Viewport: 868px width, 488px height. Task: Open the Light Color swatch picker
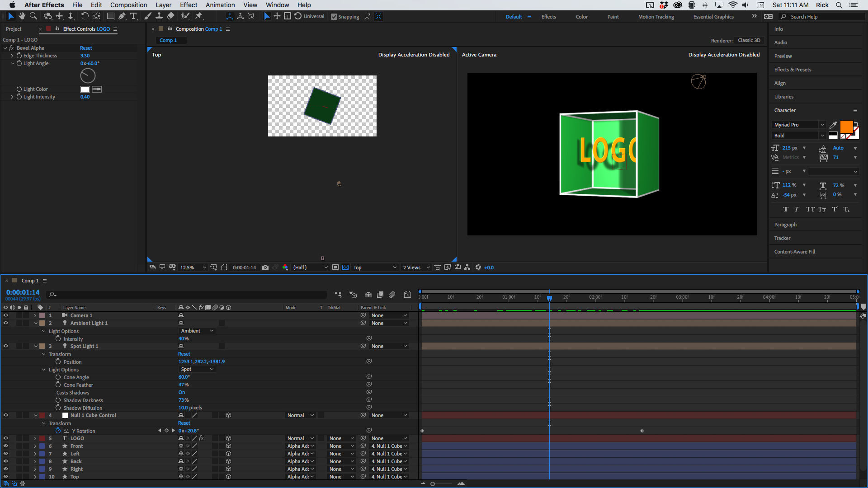[85, 89]
